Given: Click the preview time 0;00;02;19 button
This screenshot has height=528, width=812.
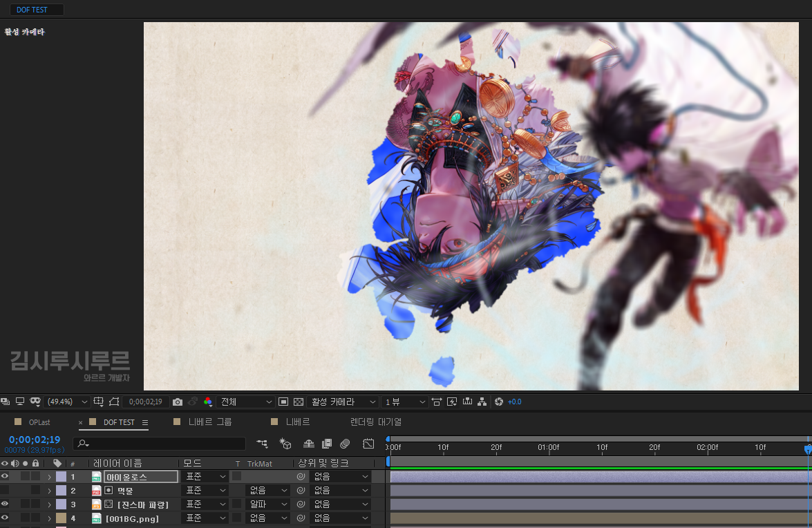Looking at the screenshot, I should [x=146, y=402].
